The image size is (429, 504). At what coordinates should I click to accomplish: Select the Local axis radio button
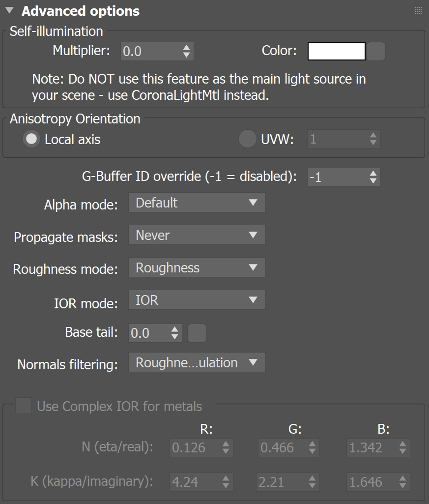[x=32, y=139]
